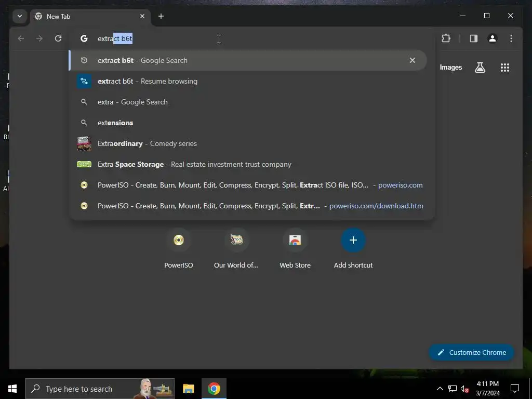The height and width of the screenshot is (399, 532).
Task: Select 'extract b6t - Google Search' suggestion
Action: 248,60
